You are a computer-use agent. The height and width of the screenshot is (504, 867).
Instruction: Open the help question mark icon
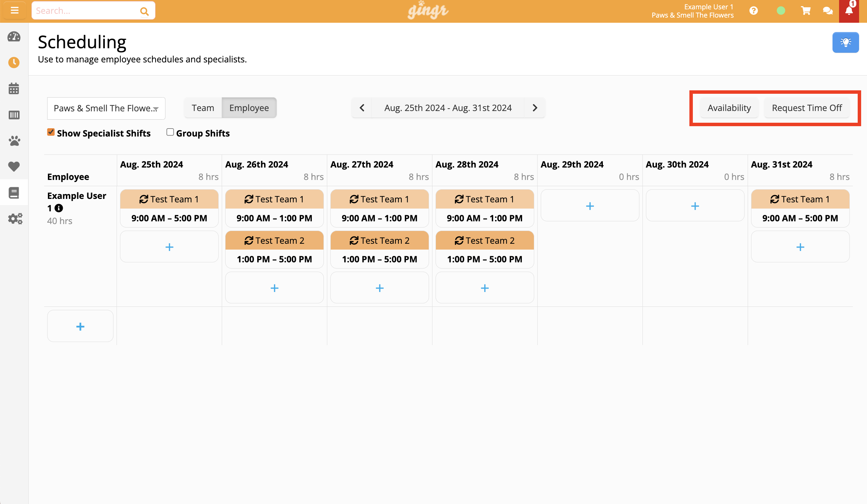754,11
